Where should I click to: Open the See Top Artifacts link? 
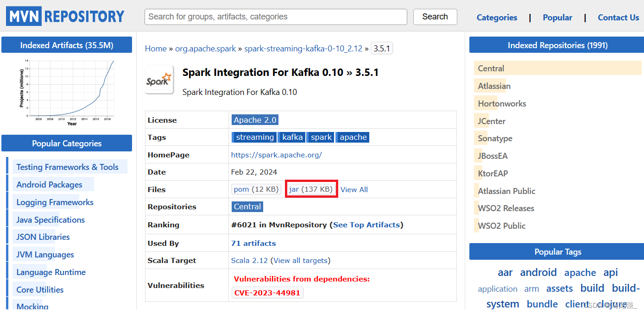[x=366, y=225]
